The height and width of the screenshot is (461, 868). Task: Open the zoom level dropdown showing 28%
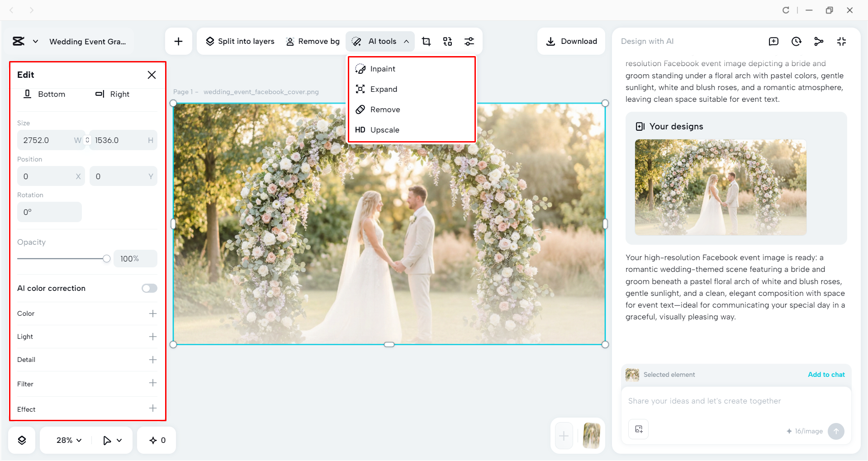pos(67,439)
